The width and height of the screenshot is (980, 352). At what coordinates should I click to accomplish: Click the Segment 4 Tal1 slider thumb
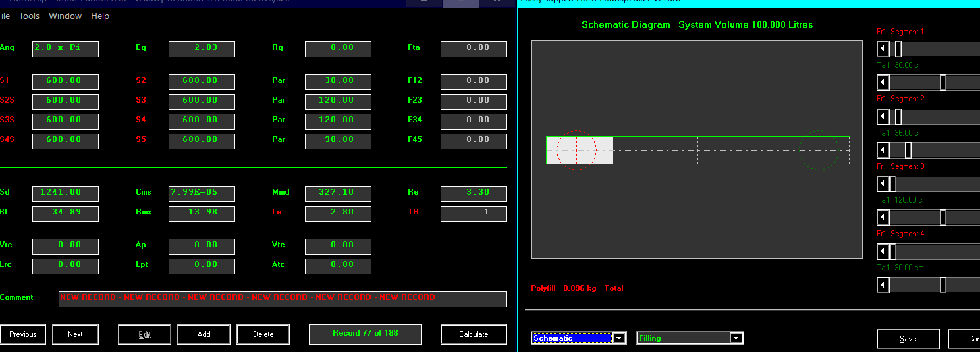point(943,285)
